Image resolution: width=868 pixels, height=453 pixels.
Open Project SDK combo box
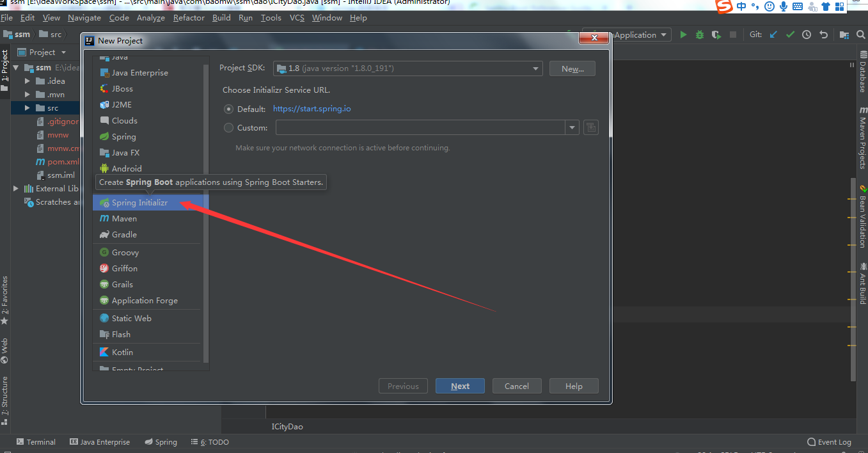point(408,68)
